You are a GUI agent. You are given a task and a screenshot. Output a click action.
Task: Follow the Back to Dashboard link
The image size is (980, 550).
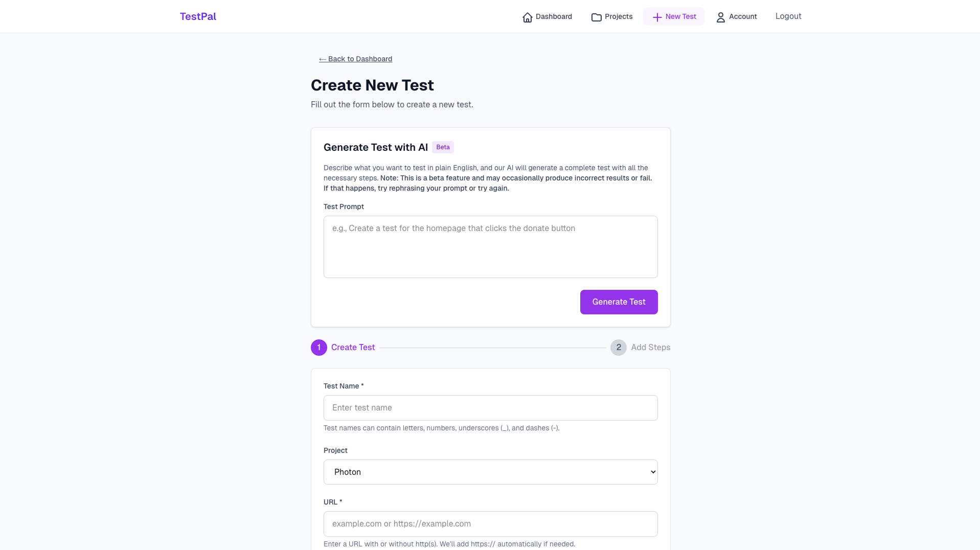(355, 59)
